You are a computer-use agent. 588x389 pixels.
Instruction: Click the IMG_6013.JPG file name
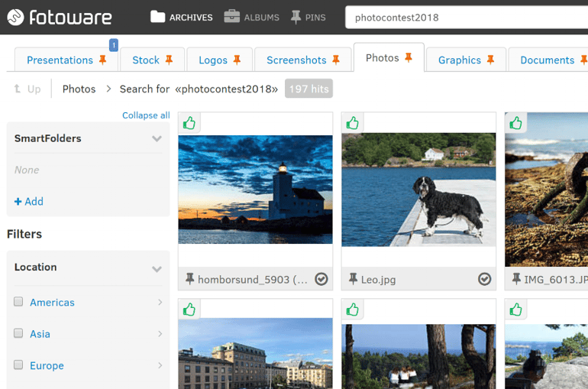(556, 280)
